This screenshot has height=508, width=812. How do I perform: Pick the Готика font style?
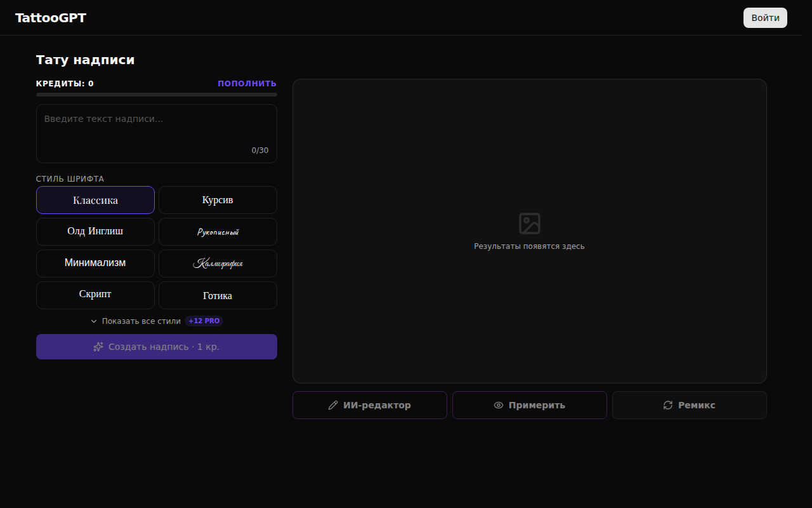point(218,295)
